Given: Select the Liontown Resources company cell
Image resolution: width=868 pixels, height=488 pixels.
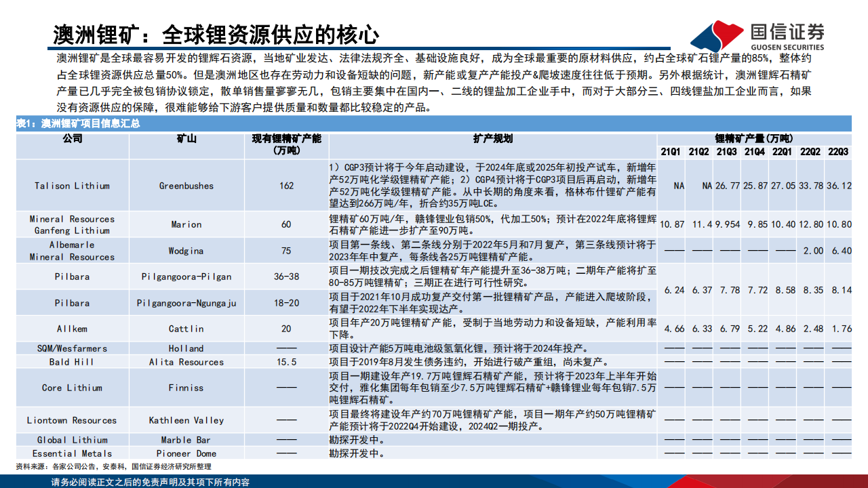Looking at the screenshot, I should tap(73, 420).
